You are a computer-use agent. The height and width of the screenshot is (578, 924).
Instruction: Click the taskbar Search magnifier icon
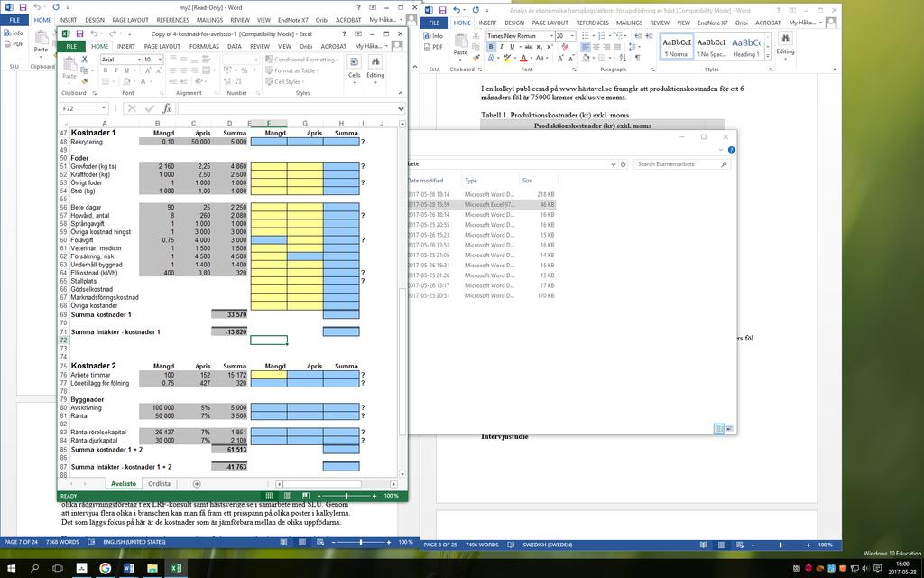(34, 568)
